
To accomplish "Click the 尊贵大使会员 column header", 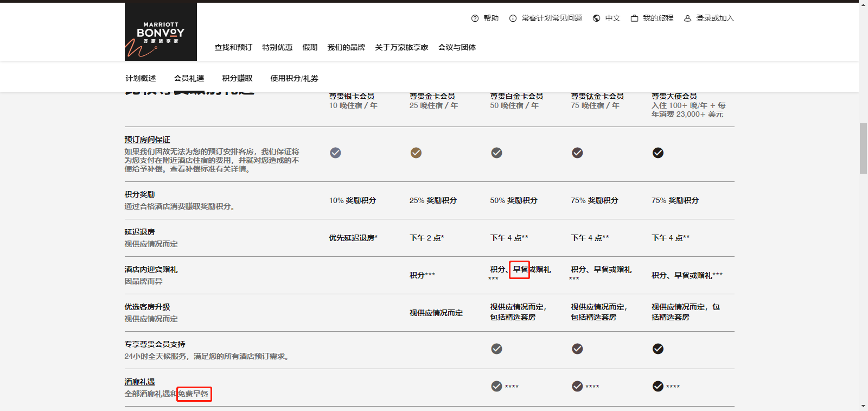I will pyautogui.click(x=674, y=96).
